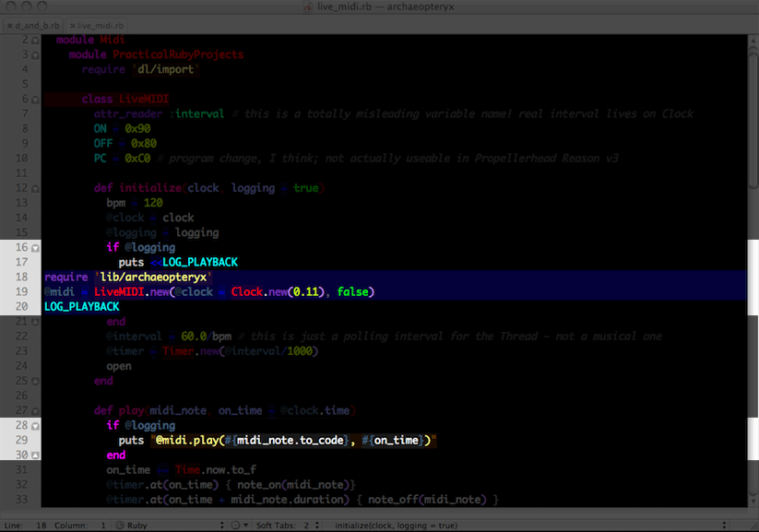The image size is (759, 532).
Task: Click the 'lib/archaeopteryx' string on line 18
Action: 153,277
